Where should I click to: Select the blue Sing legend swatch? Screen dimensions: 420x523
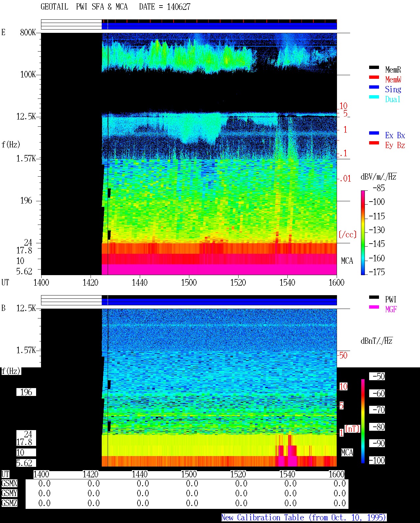point(374,87)
